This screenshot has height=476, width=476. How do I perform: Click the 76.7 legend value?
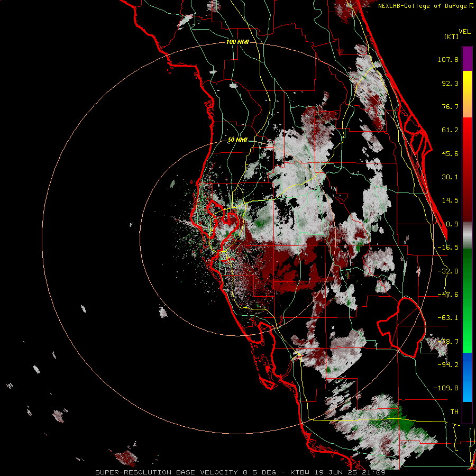coord(450,106)
